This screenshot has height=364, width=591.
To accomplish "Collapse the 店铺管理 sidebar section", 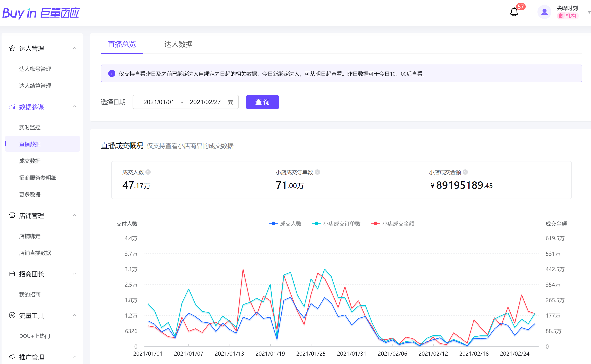I will pyautogui.click(x=74, y=215).
